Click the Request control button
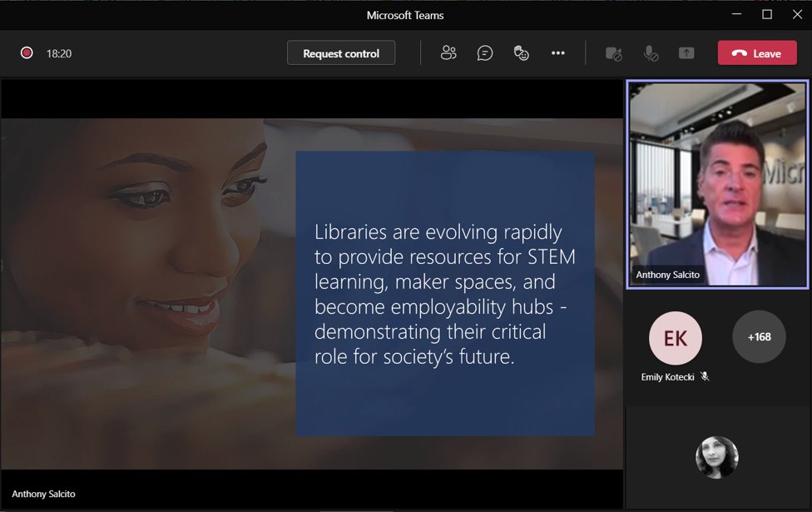This screenshot has height=512, width=812. 341,52
